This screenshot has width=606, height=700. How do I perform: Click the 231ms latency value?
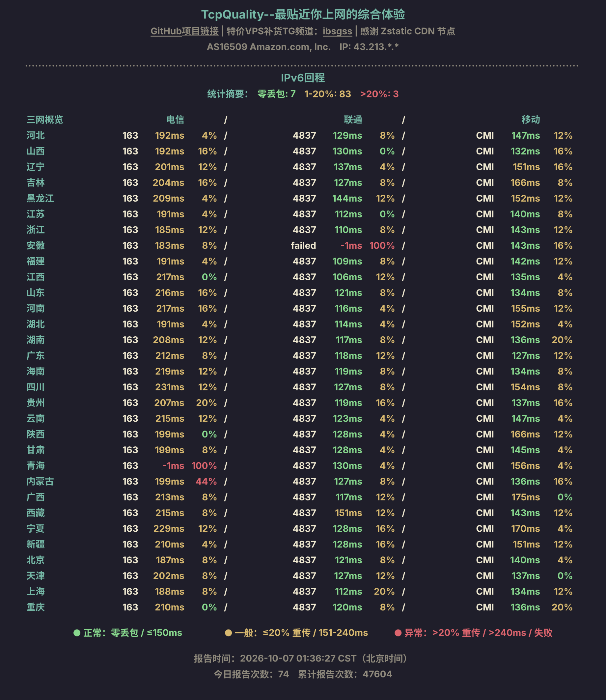169,387
